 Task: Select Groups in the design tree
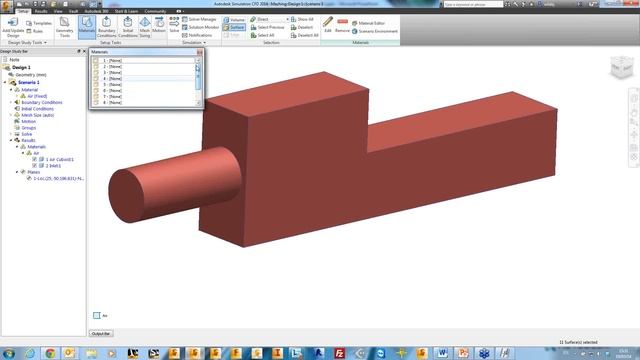pos(29,128)
